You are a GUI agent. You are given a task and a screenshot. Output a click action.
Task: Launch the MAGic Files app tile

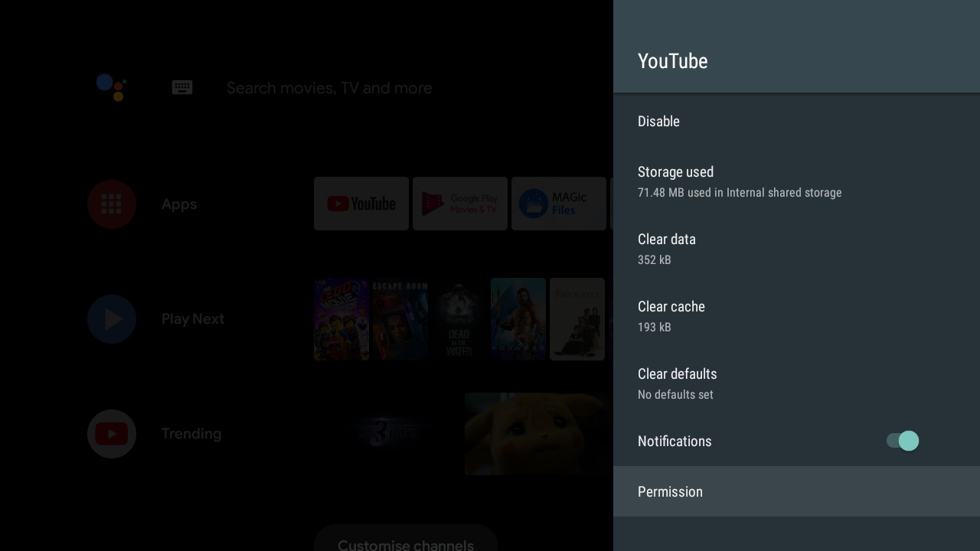pos(559,204)
